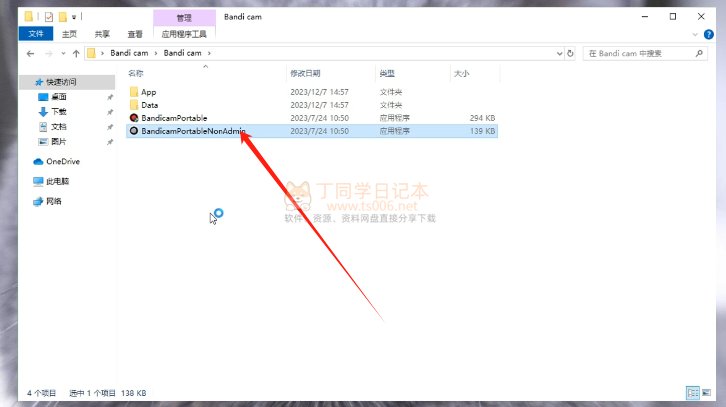
Task: Open 网络 in the navigation pane
Action: coord(54,201)
